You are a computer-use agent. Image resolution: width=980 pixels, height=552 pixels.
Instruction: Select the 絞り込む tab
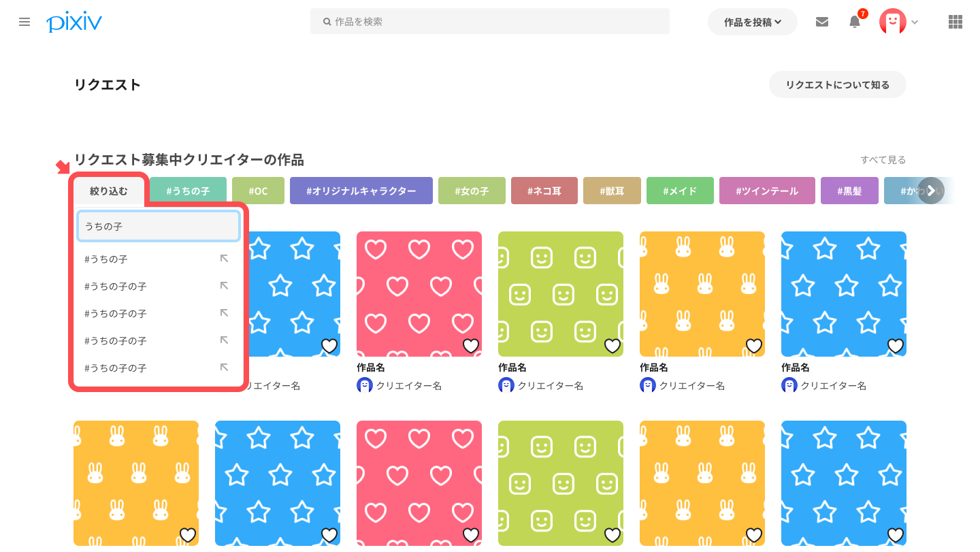pyautogui.click(x=109, y=191)
